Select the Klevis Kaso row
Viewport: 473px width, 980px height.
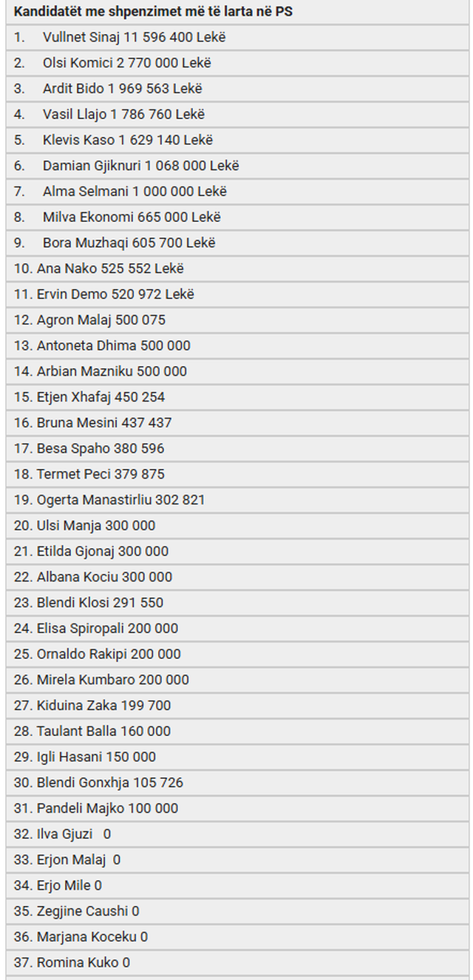coord(236,140)
